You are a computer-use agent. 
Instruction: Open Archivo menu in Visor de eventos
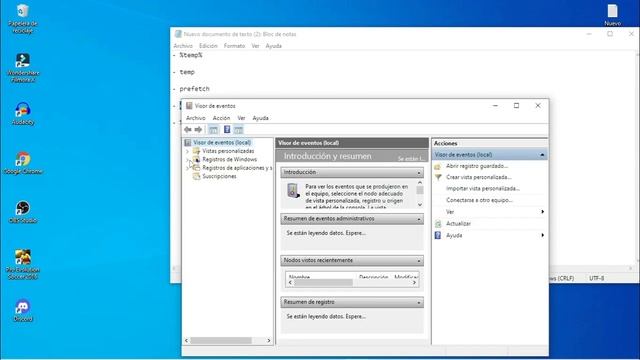click(196, 118)
